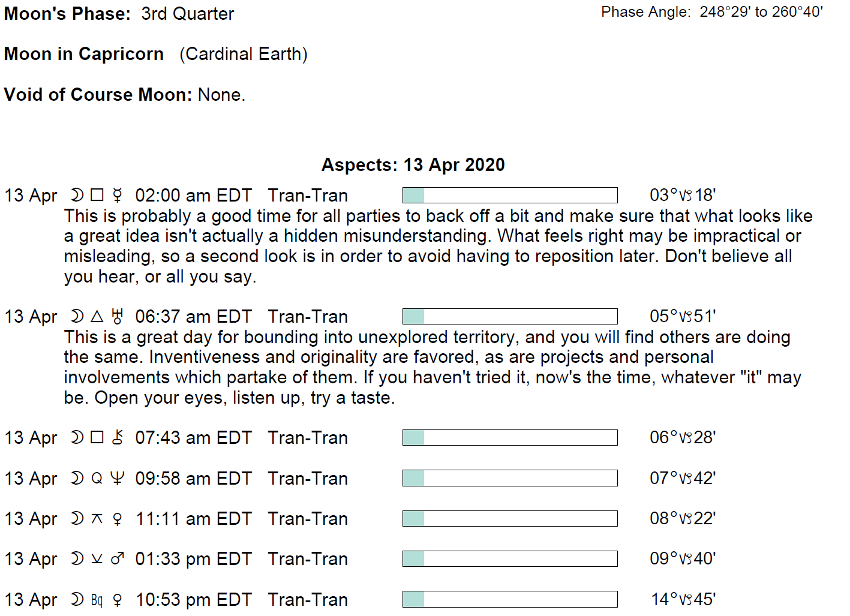
Task: Click the Chiron glyph in the 07:43 am row
Action: click(x=118, y=437)
